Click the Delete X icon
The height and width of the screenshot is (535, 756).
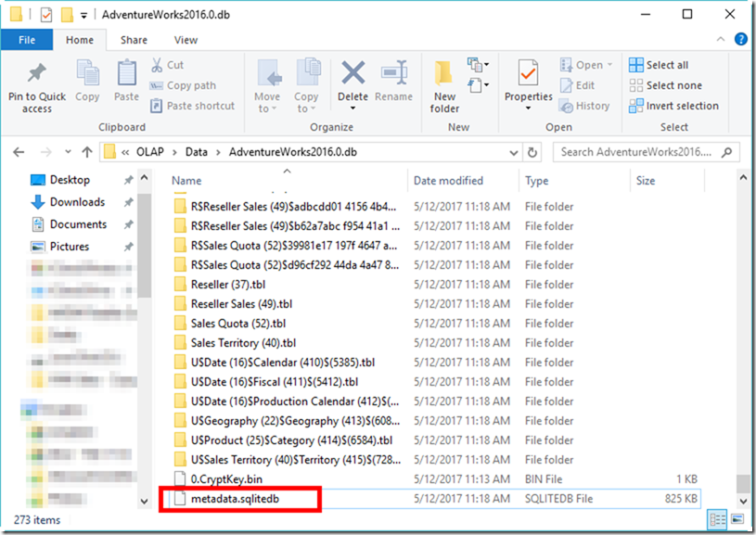[x=353, y=72]
